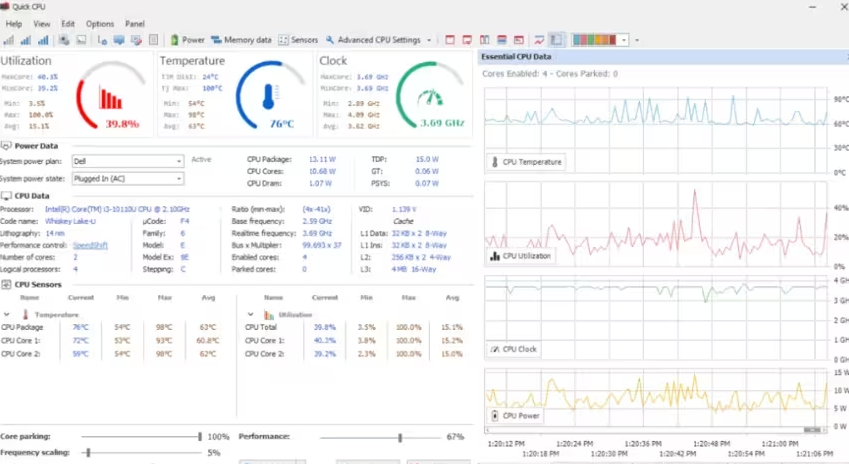
Task: Open Memory data from toolbar
Action: tap(241, 40)
